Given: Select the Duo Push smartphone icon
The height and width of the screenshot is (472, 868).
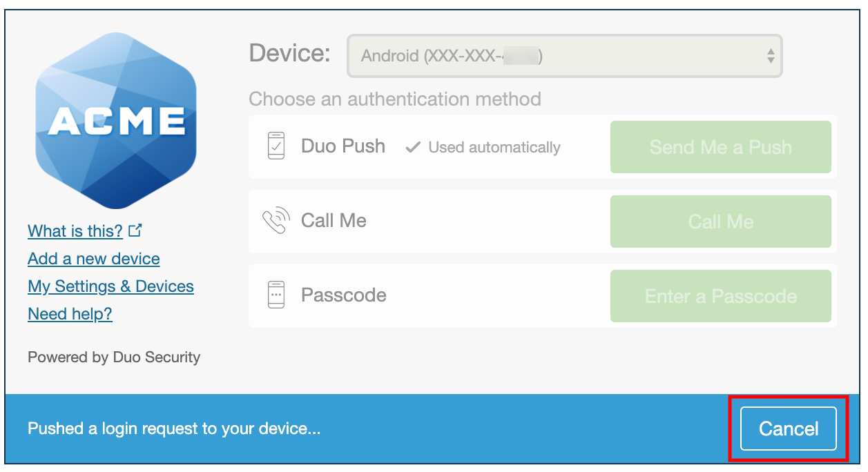Looking at the screenshot, I should click(x=276, y=146).
